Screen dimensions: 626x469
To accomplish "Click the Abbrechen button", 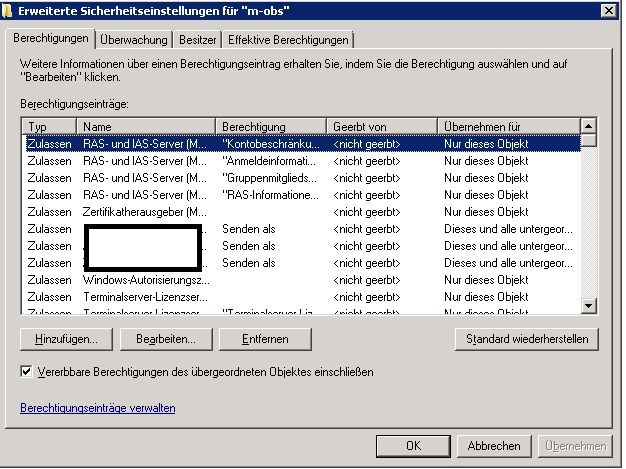I will pyautogui.click(x=494, y=446).
